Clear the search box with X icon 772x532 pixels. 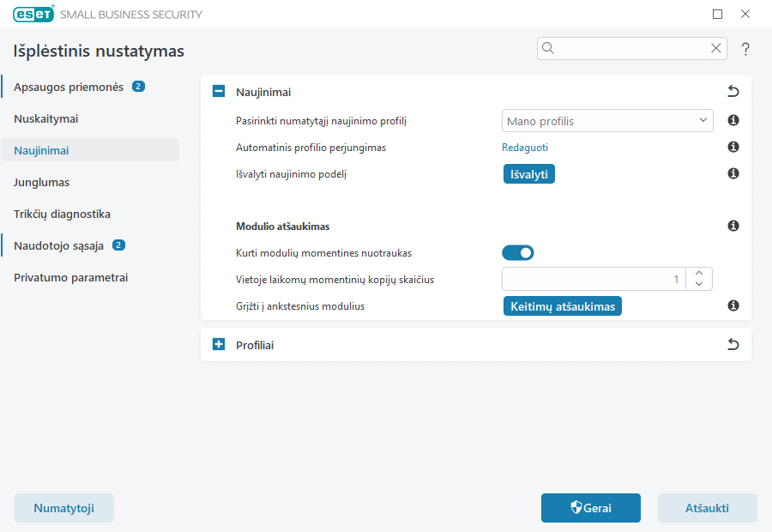[x=715, y=49]
